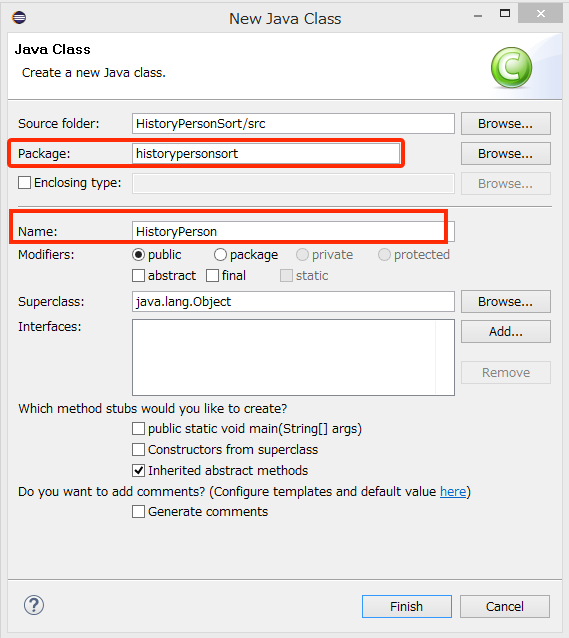Screen dimensions: 569x638
Task: Click the help question mark icon
Action: pos(34,605)
